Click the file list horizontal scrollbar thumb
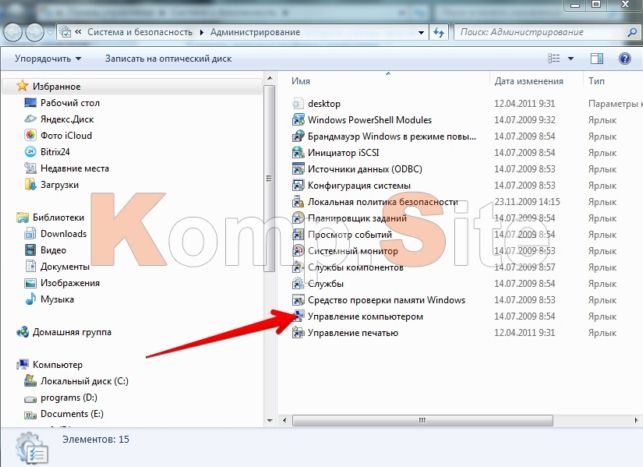 422,420
